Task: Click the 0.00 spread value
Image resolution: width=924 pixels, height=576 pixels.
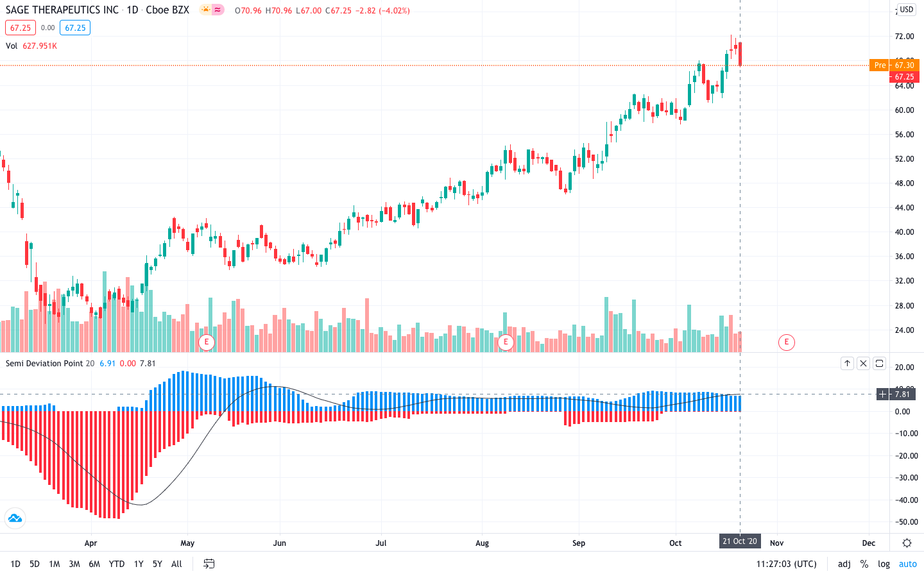Action: point(47,28)
